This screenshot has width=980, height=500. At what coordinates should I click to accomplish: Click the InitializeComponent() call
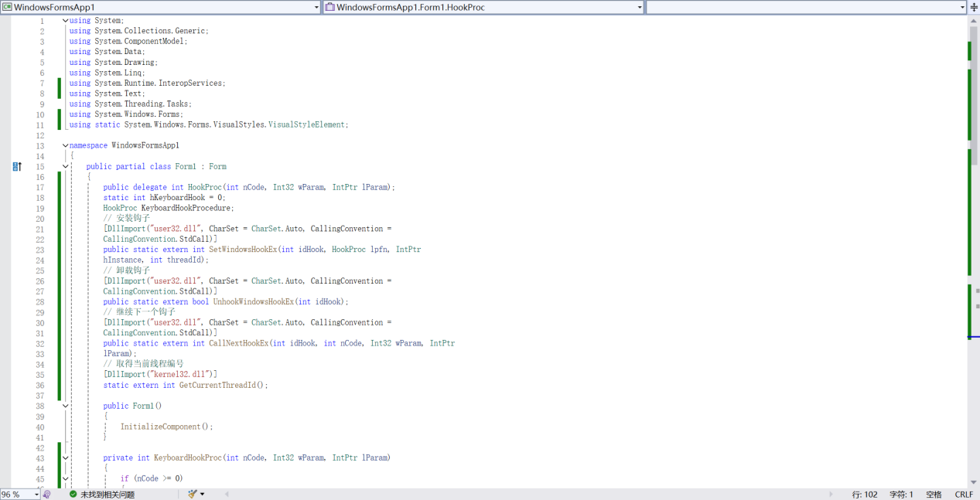166,427
